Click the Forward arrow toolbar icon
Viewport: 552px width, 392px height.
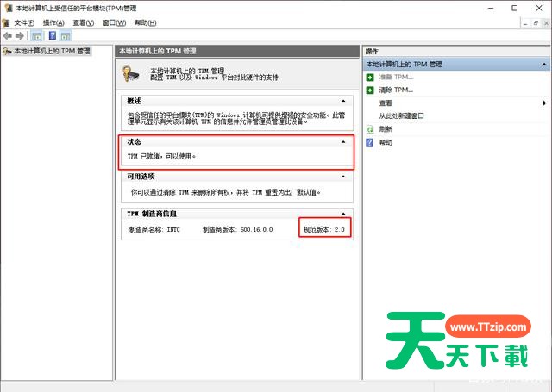(x=20, y=36)
